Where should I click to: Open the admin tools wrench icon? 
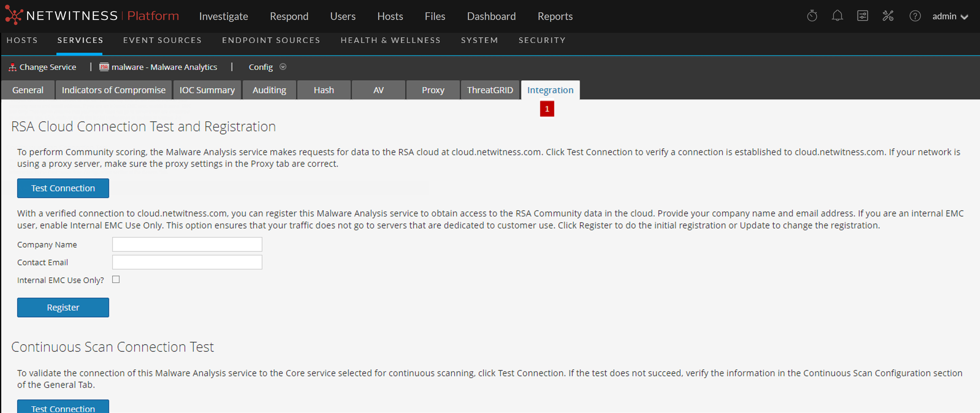887,16
